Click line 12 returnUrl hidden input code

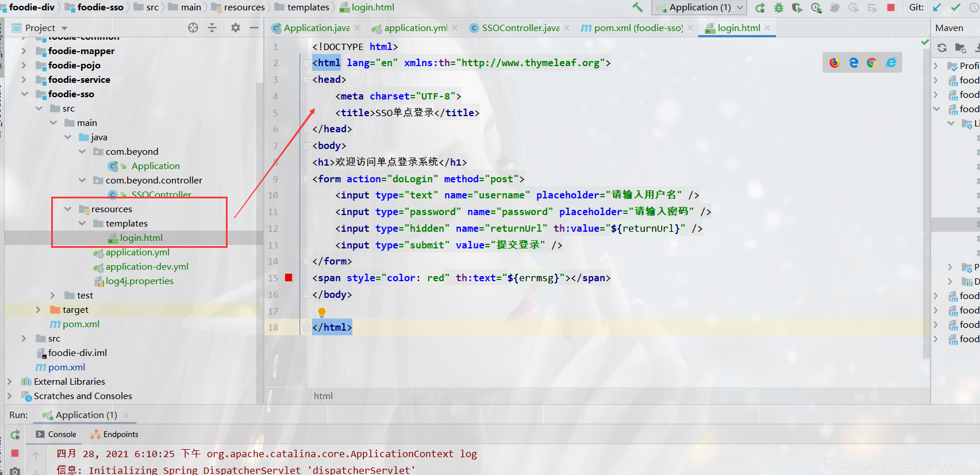[x=519, y=228]
